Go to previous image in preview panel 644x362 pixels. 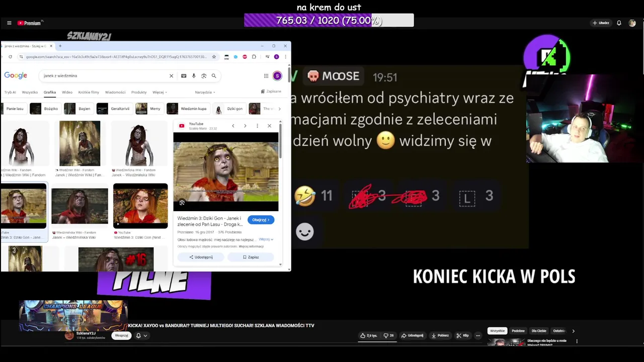click(233, 126)
